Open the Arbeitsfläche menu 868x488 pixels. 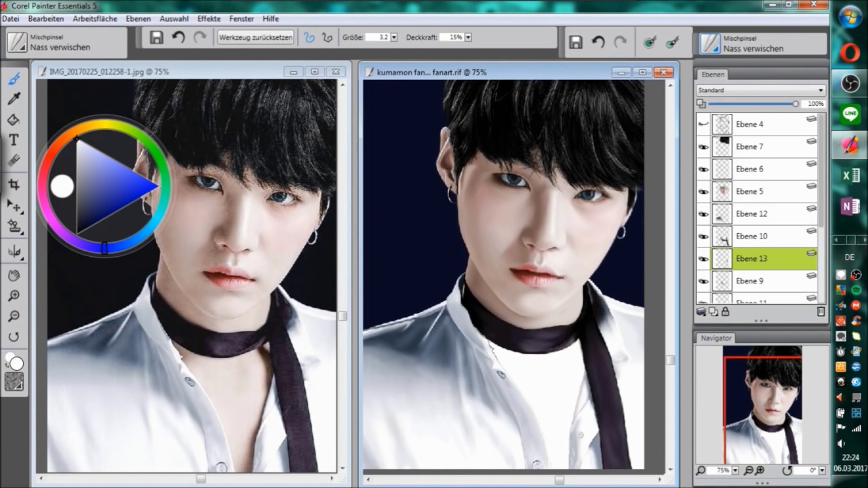(x=95, y=19)
